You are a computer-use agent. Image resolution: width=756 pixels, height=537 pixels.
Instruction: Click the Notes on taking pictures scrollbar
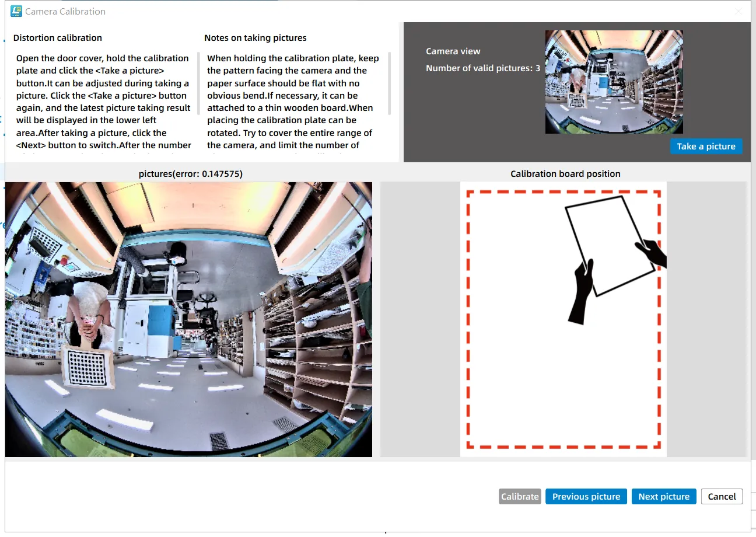389,83
